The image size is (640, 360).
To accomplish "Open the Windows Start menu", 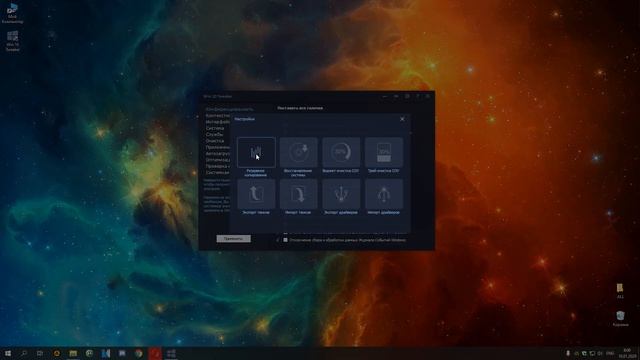I will pos(8,353).
